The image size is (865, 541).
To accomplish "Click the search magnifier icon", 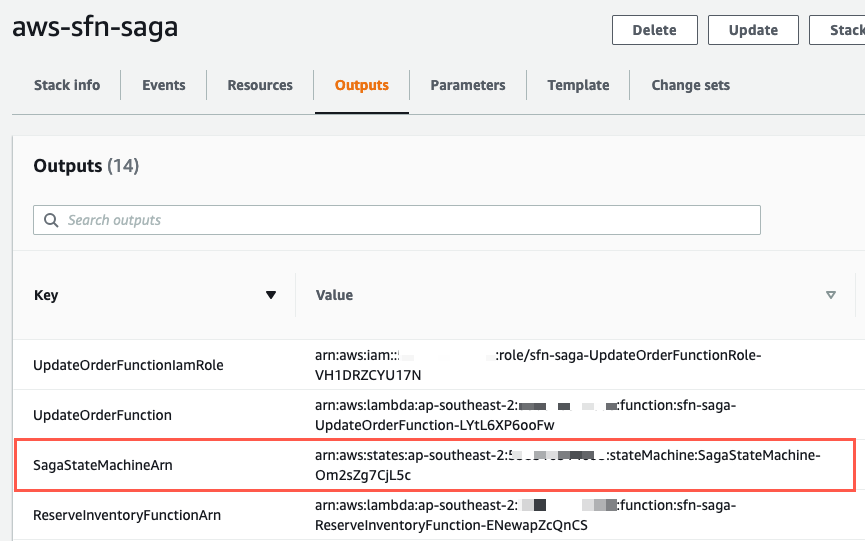I will pyautogui.click(x=51, y=220).
